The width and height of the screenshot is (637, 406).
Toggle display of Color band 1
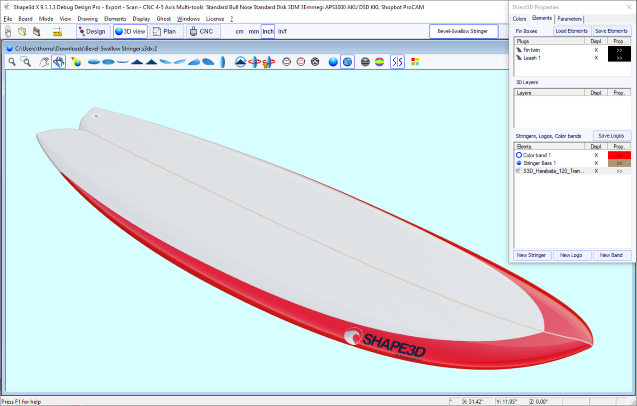595,155
